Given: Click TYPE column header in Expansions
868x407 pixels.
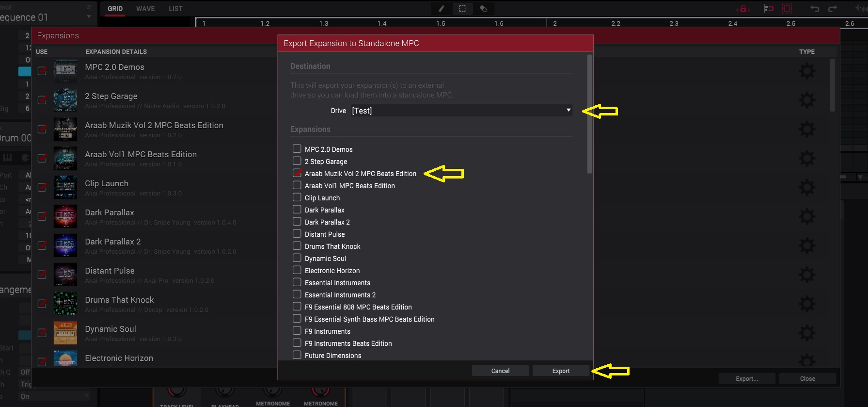Looking at the screenshot, I should coord(807,51).
